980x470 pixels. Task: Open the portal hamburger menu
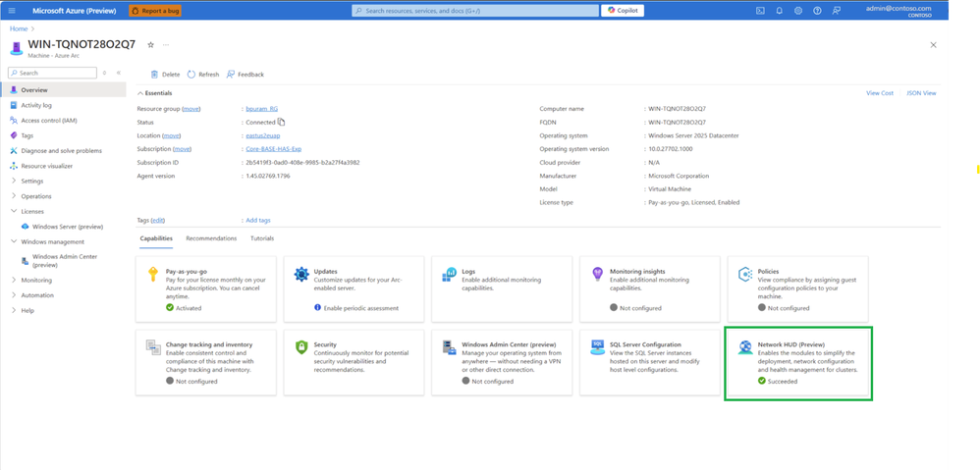click(x=12, y=11)
